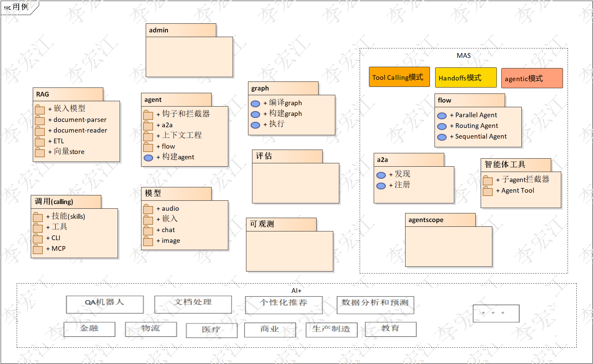Image resolution: width=593 pixels, height=364 pixels.
Task: Click the use case oval next to 编译graph
Action: 255,104
